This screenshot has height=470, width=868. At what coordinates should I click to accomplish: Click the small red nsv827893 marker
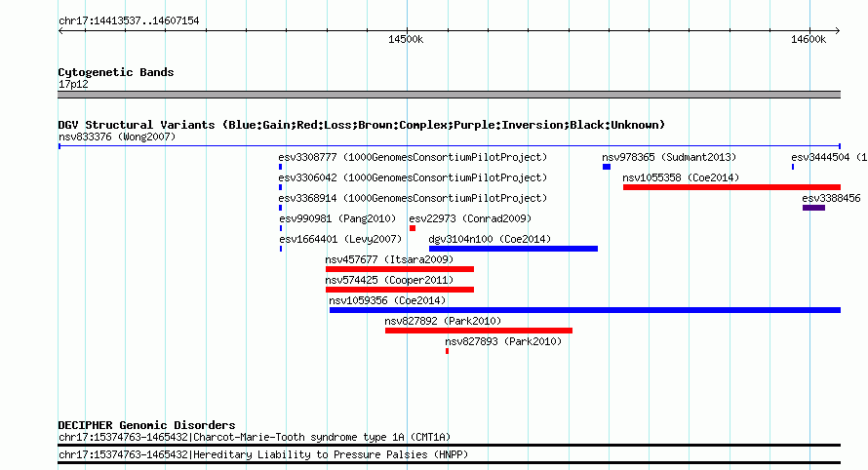448,351
